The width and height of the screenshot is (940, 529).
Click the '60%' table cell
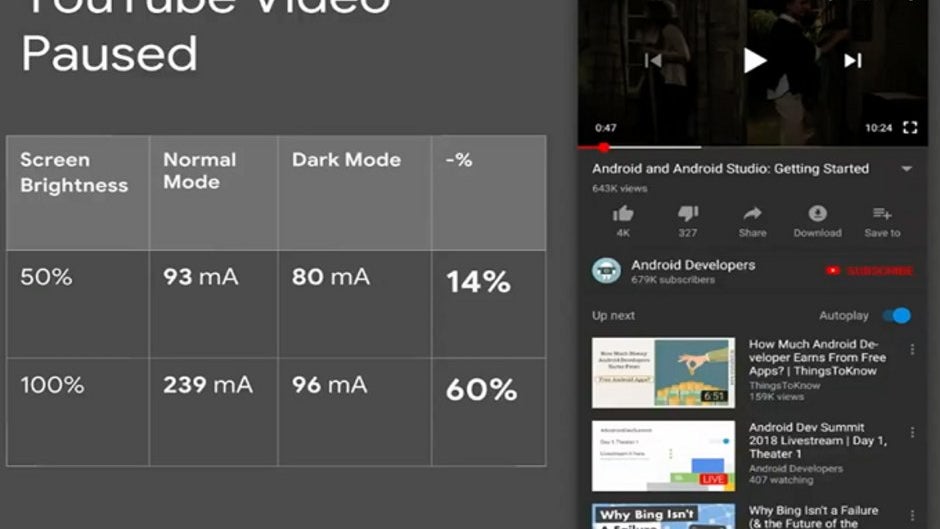click(489, 412)
